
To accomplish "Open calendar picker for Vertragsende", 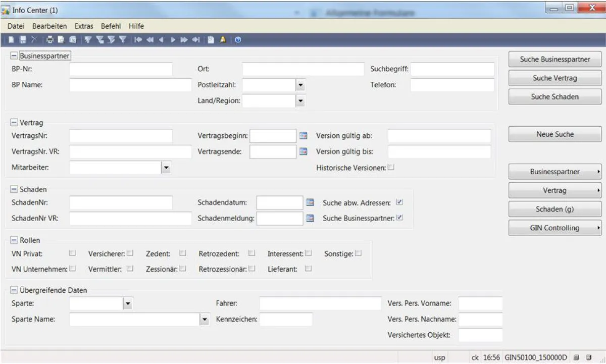I will pyautogui.click(x=304, y=151).
